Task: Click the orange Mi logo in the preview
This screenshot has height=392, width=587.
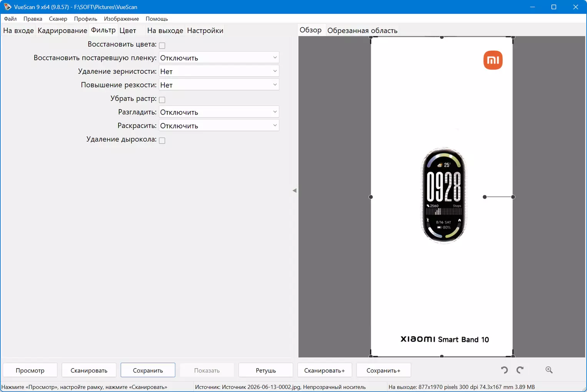Action: (493, 60)
